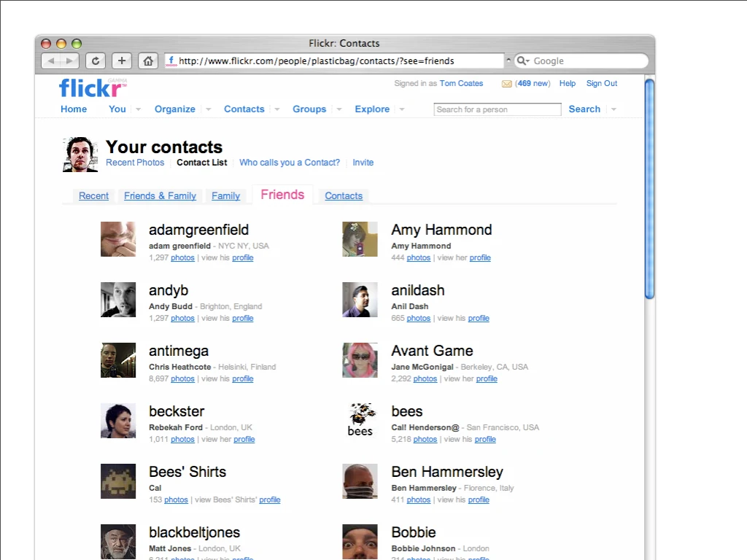Click the Your contacts heading
The width and height of the screenshot is (747, 560).
point(164,147)
